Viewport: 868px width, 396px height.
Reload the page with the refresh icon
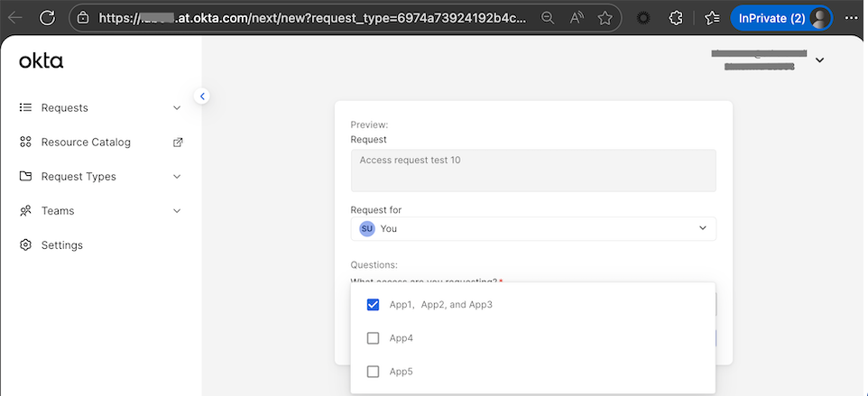(48, 18)
